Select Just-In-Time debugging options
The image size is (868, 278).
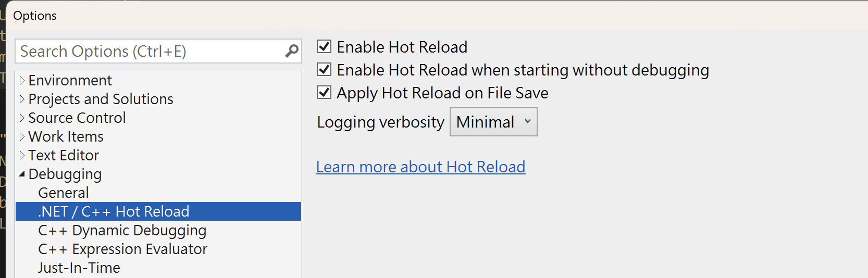click(x=79, y=268)
